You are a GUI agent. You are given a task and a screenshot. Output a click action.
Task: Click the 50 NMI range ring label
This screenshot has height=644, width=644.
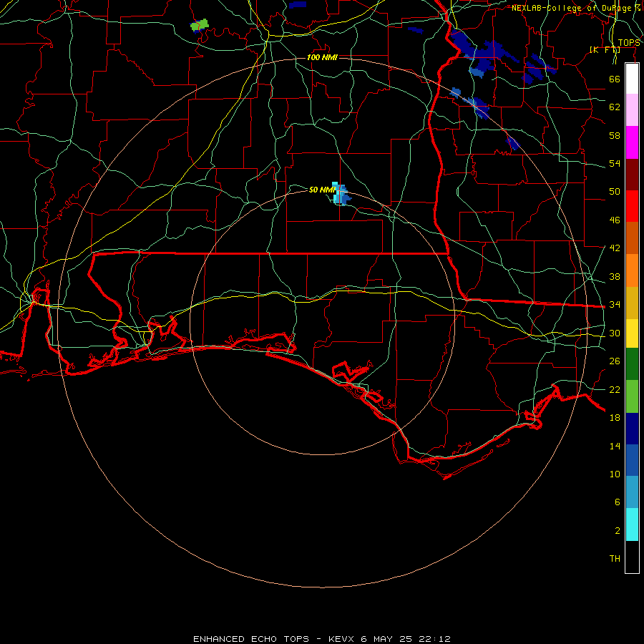pos(322,190)
